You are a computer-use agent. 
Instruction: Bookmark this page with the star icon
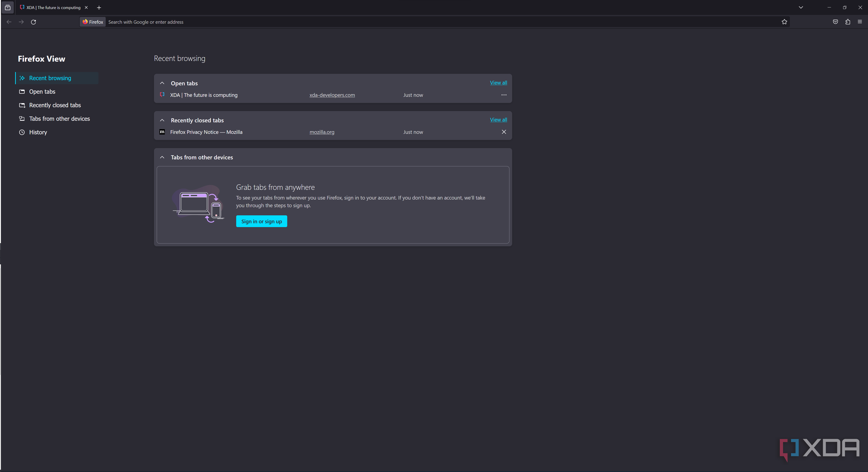(x=784, y=22)
